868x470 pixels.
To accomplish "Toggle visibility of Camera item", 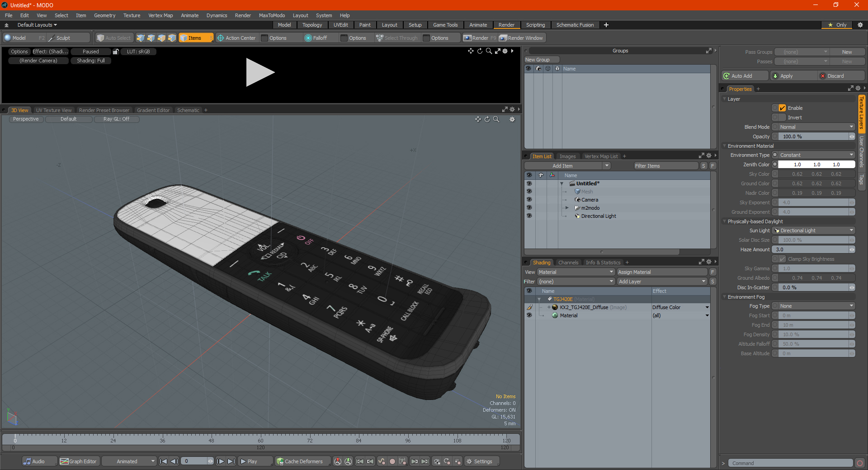I will point(529,199).
